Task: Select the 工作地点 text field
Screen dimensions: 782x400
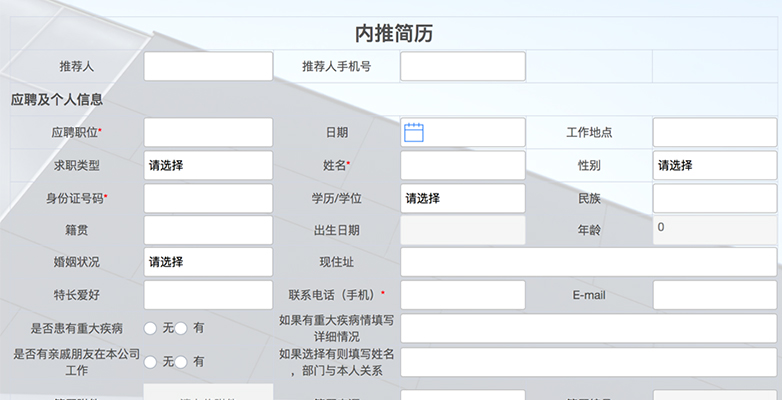Action: pos(714,132)
